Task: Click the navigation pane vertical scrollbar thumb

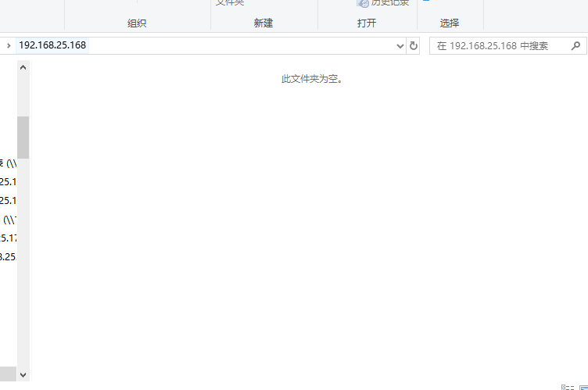Action: (x=23, y=138)
